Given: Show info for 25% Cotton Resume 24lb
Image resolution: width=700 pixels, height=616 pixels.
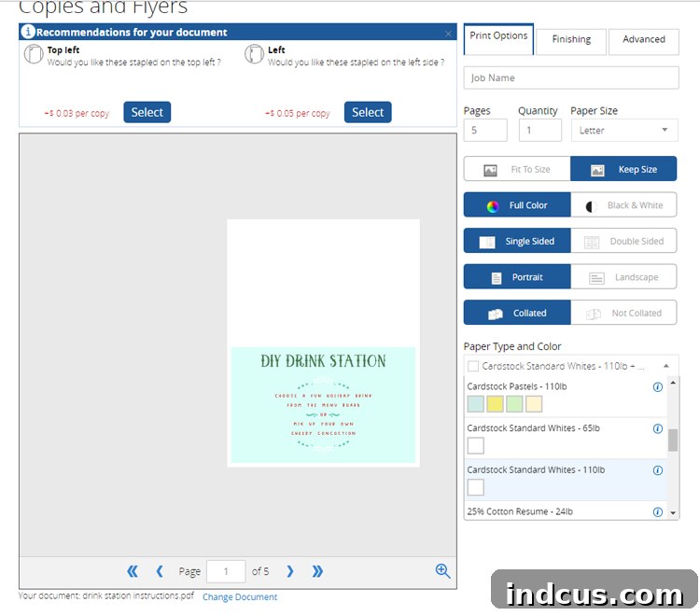Looking at the screenshot, I should click(x=658, y=512).
